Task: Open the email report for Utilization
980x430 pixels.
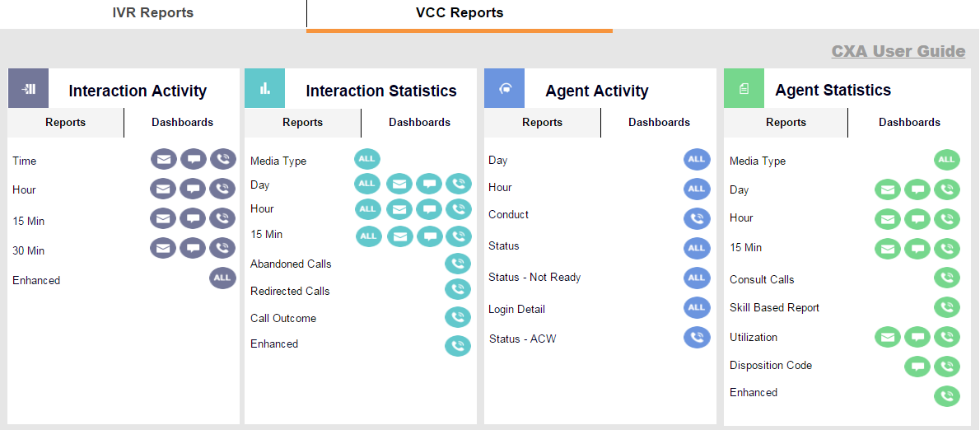Action: (x=888, y=337)
